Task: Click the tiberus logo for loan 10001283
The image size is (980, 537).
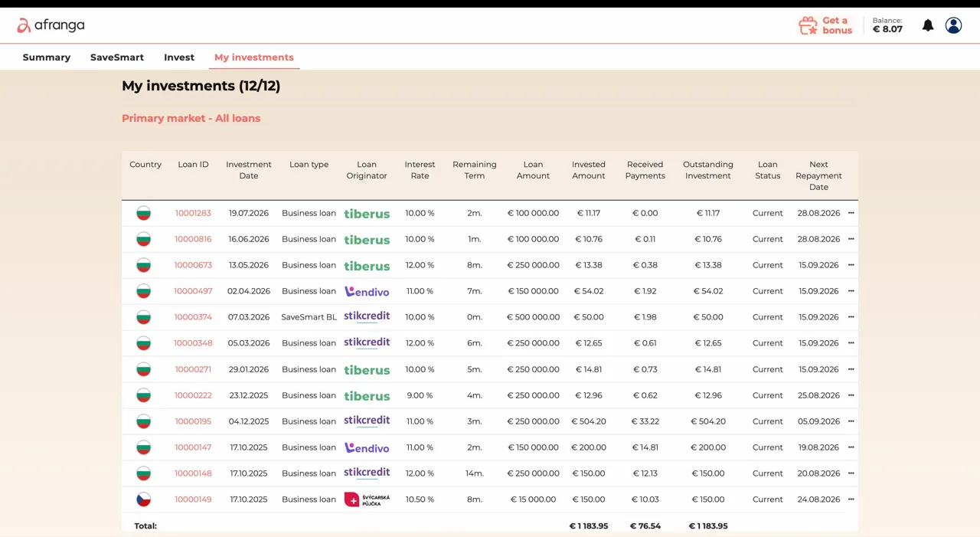Action: (x=367, y=214)
